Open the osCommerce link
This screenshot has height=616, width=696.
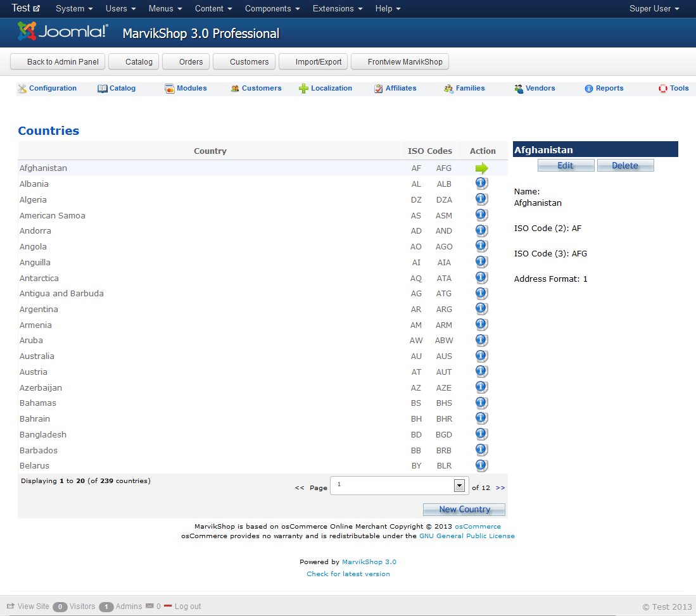pyautogui.click(x=478, y=526)
